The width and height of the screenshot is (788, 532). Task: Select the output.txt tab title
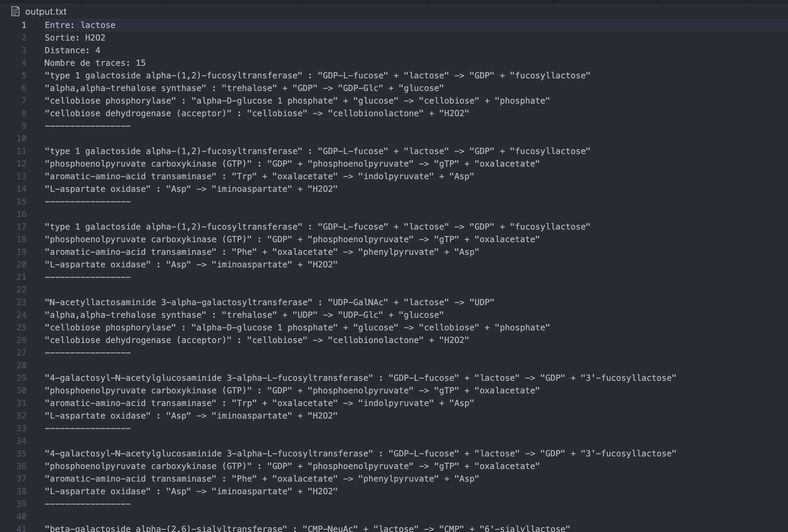[46, 12]
